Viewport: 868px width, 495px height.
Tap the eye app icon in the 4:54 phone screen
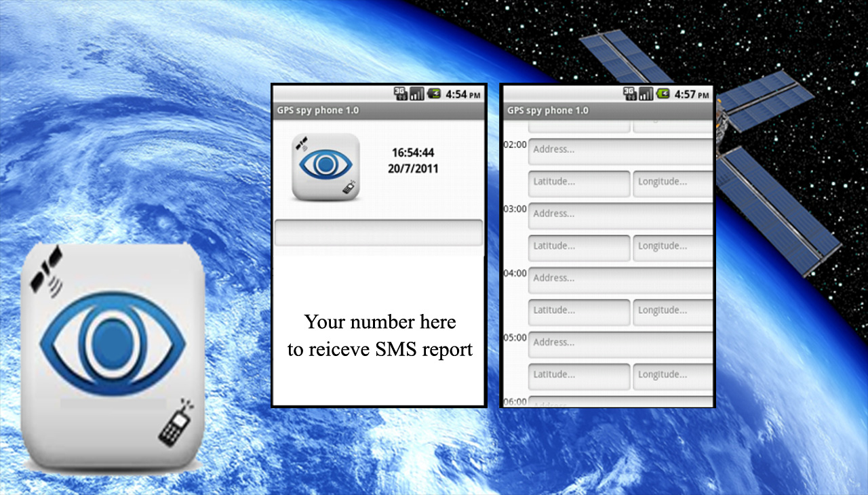click(326, 167)
